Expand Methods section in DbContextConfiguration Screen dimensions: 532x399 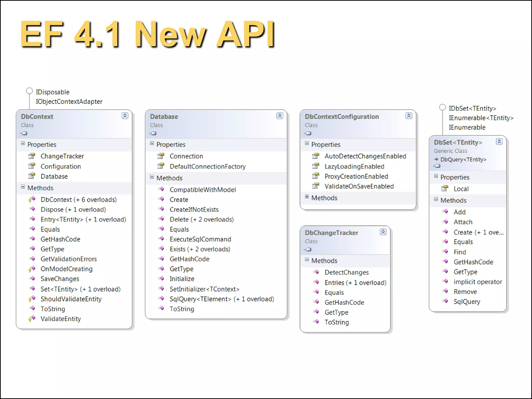click(307, 197)
